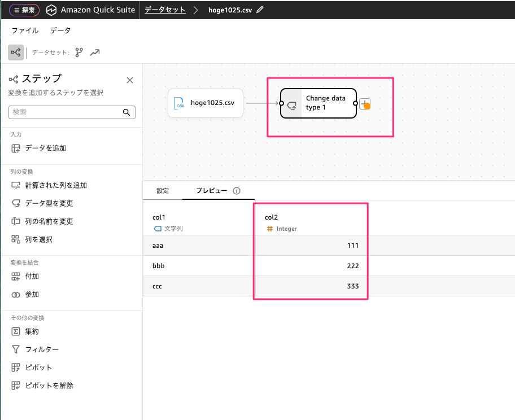Image resolution: width=515 pixels, height=420 pixels.
Task: Click the info icon beside プレビュー
Action: (237, 191)
